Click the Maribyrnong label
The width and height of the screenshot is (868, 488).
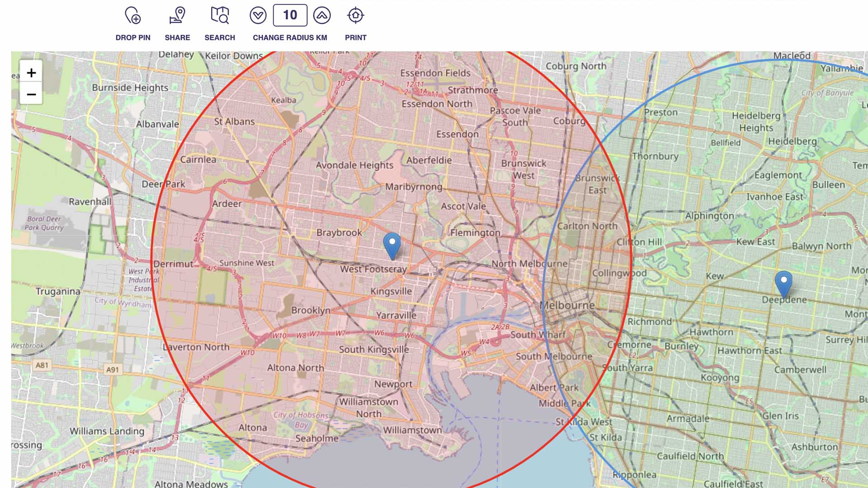point(414,187)
